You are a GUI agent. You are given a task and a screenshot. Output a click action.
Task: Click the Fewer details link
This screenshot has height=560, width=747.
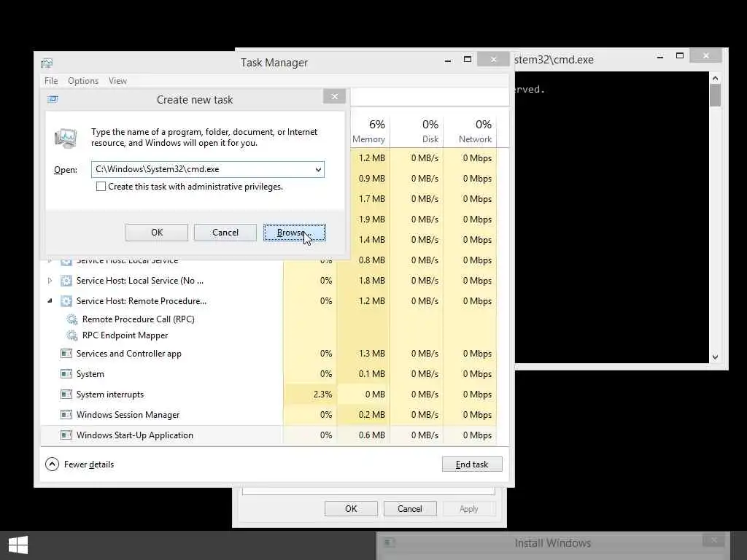[89, 464]
